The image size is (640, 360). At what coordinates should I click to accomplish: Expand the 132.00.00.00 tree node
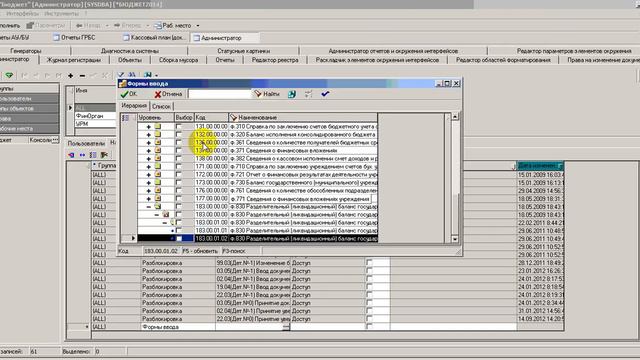(x=149, y=135)
